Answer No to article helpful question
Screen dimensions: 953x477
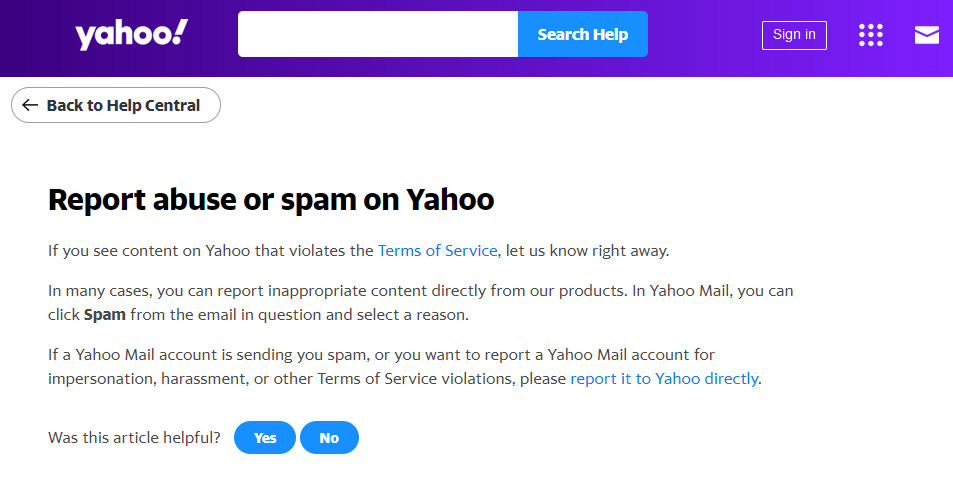point(329,438)
